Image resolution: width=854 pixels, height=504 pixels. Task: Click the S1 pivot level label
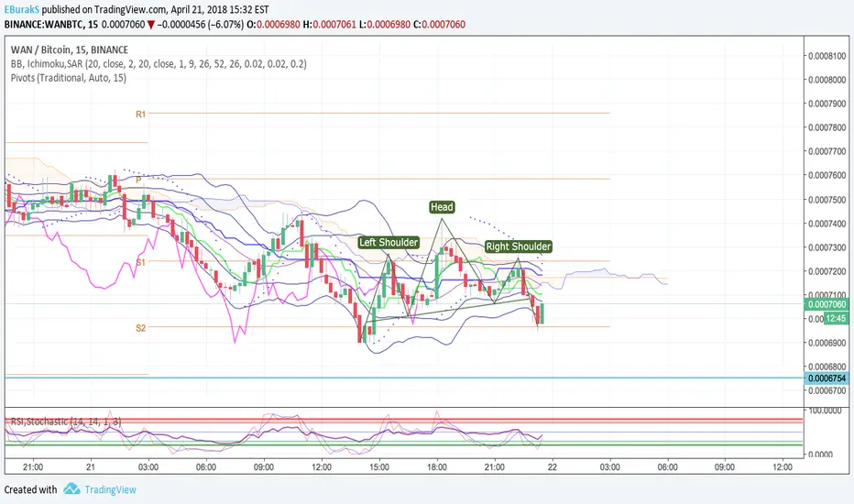coord(140,263)
